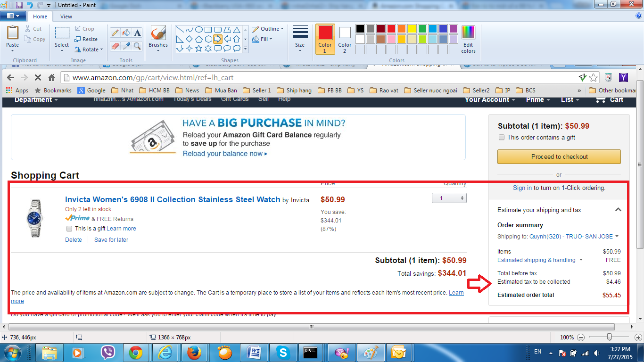Click Proceed to checkout button
Screen dimensions: 644x362
pyautogui.click(x=559, y=156)
